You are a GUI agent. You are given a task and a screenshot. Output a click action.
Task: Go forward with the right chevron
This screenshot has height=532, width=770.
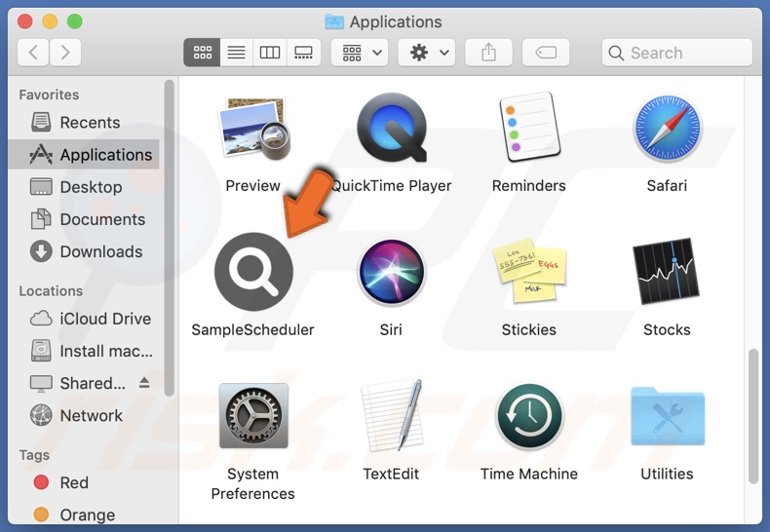[65, 53]
